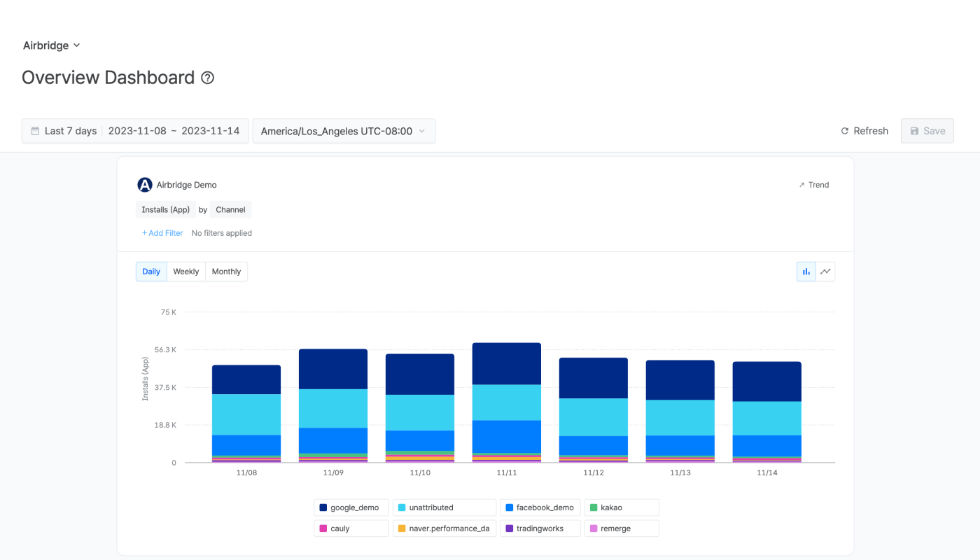
Task: Open the Trend link
Action: point(814,185)
